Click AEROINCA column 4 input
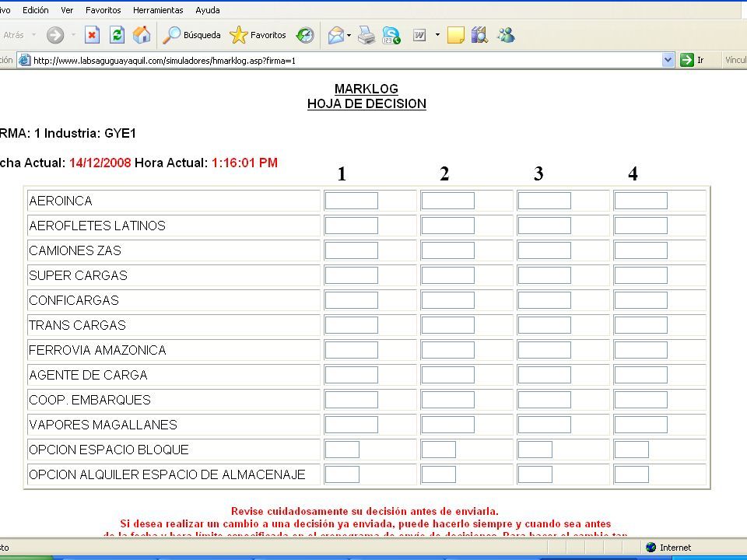The image size is (747, 560). [x=640, y=201]
